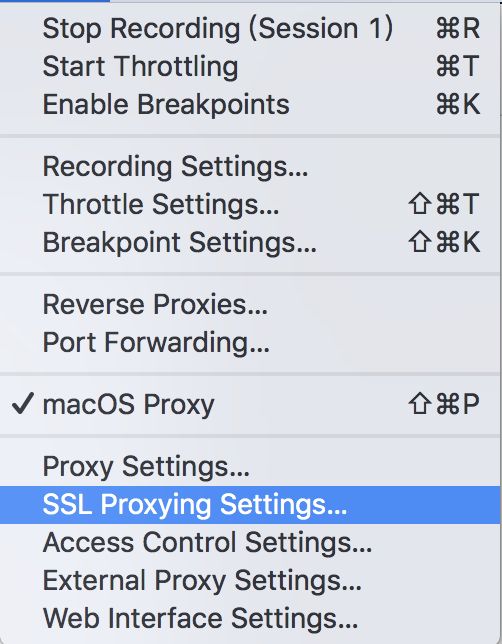This screenshot has width=502, height=644.
Task: Choose Start Throttling from the menu
Action: pyautogui.click(x=250, y=66)
